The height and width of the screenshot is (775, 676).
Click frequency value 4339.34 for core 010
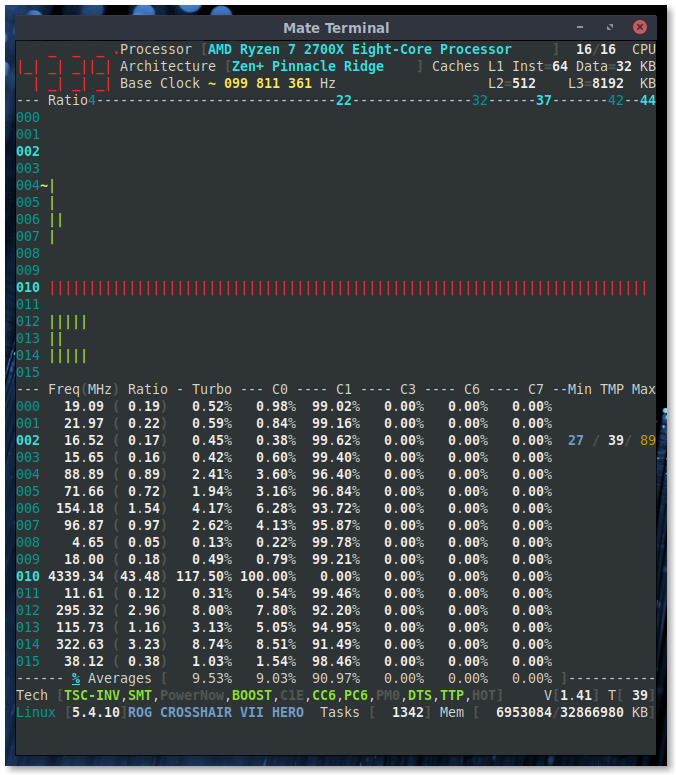tap(76, 576)
